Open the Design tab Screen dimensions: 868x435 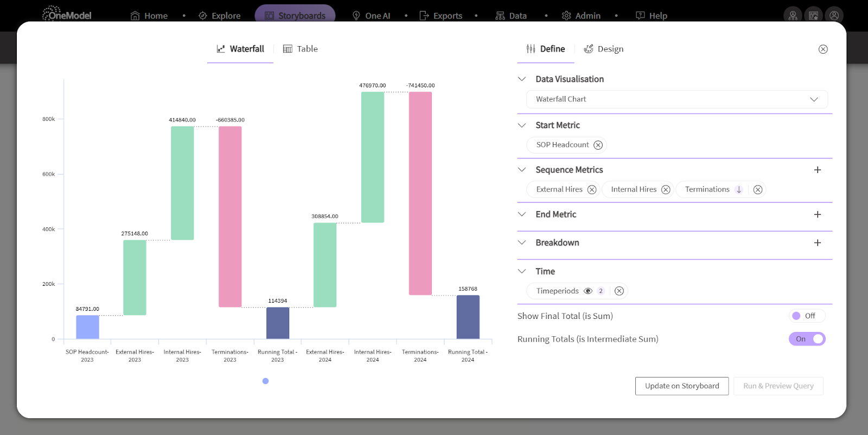[604, 49]
